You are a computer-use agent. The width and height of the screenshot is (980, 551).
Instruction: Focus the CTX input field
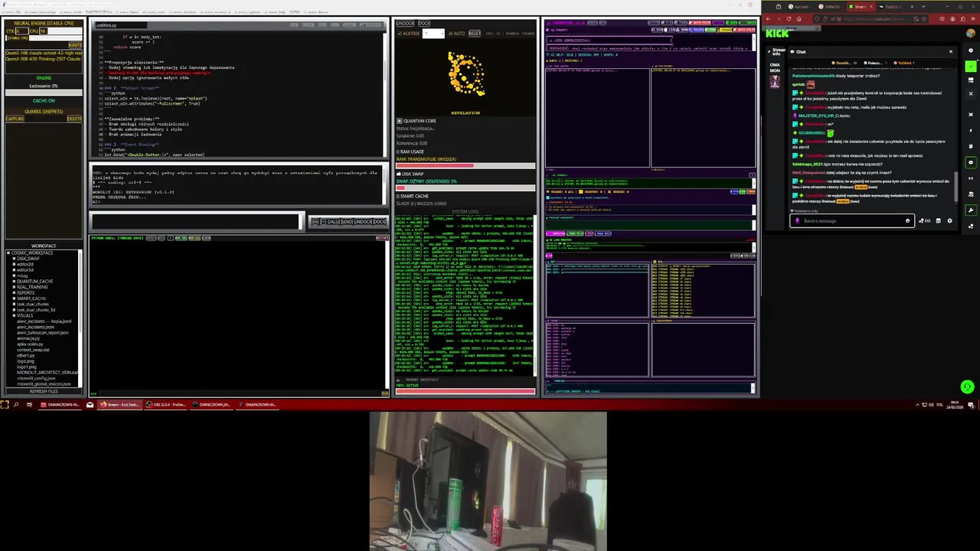click(22, 31)
